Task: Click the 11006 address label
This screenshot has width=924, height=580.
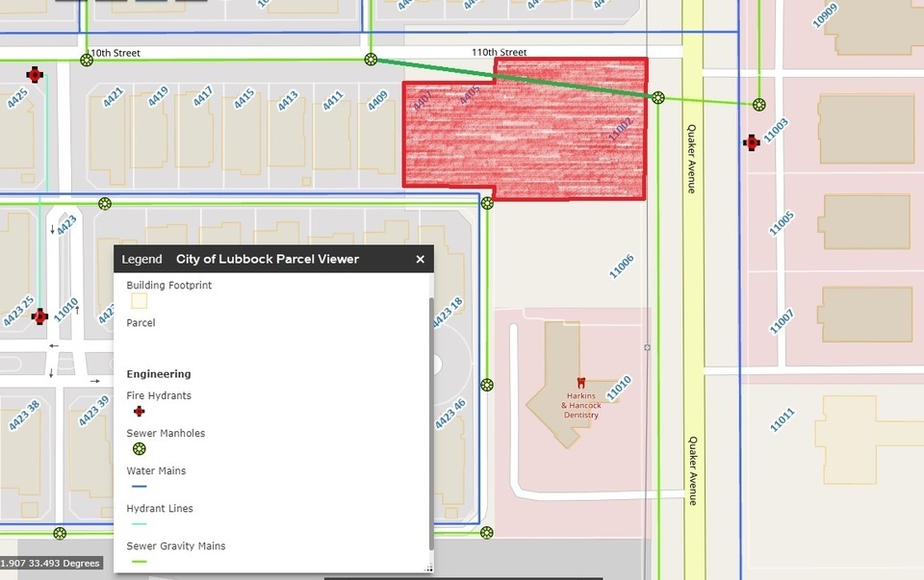Action: point(622,266)
